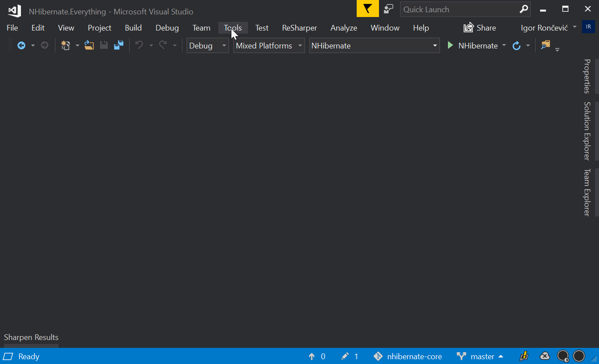Click the Navigate Forward arrow

[45, 45]
